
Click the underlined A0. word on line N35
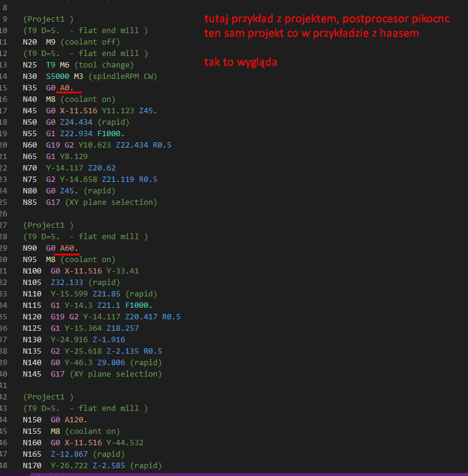(x=66, y=88)
